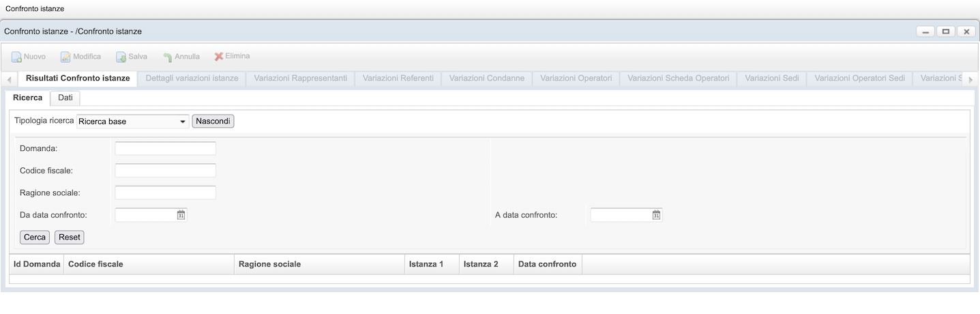The height and width of the screenshot is (314, 980).
Task: Maximize the Confronto istanze window
Action: [x=945, y=31]
